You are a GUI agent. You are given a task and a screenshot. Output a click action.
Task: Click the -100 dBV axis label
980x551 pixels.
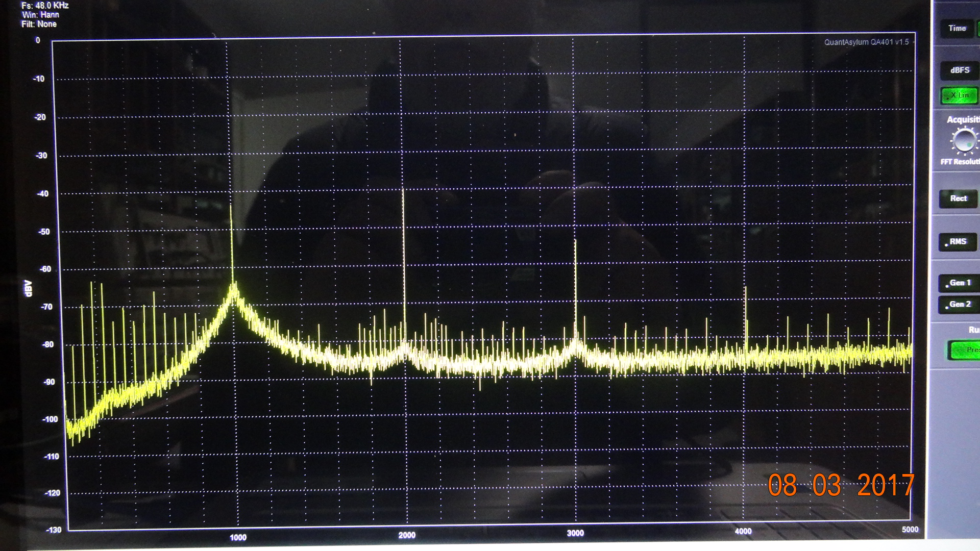click(x=50, y=419)
